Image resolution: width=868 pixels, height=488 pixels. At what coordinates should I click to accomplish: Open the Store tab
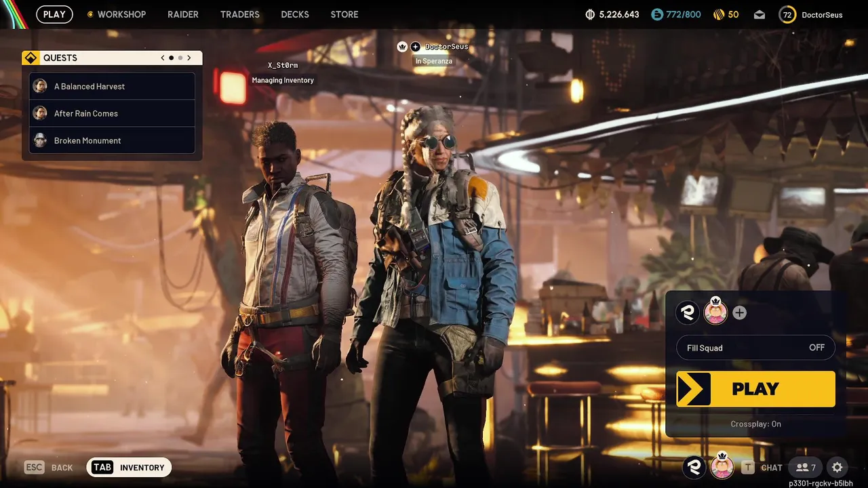(x=344, y=14)
